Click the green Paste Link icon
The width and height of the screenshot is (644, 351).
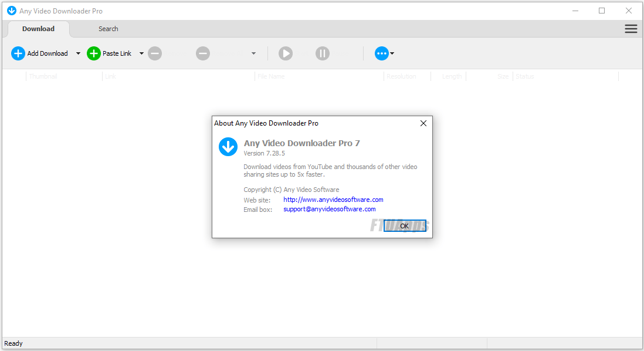pyautogui.click(x=94, y=53)
